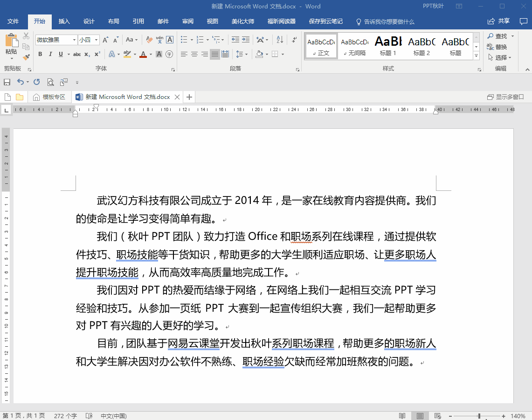Toggle justified alignment
The image size is (532, 420).
pyautogui.click(x=215, y=54)
